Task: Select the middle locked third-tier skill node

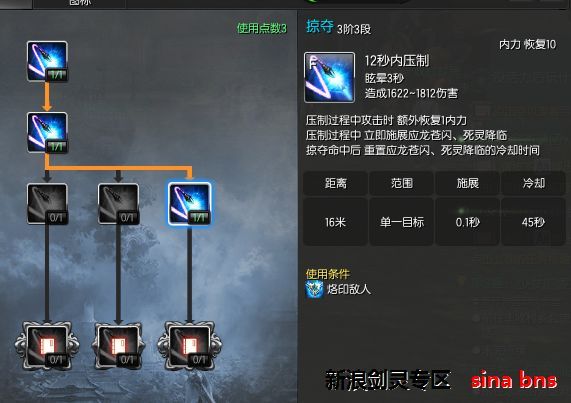Action: pyautogui.click(x=118, y=204)
